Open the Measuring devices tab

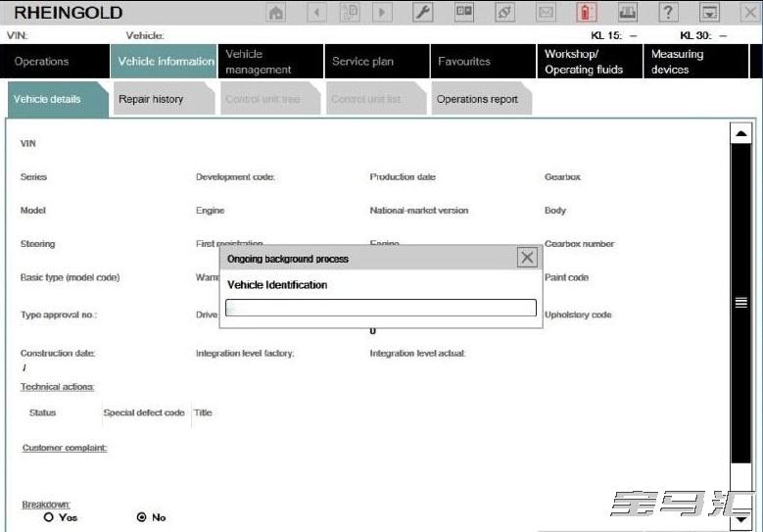coord(695,62)
